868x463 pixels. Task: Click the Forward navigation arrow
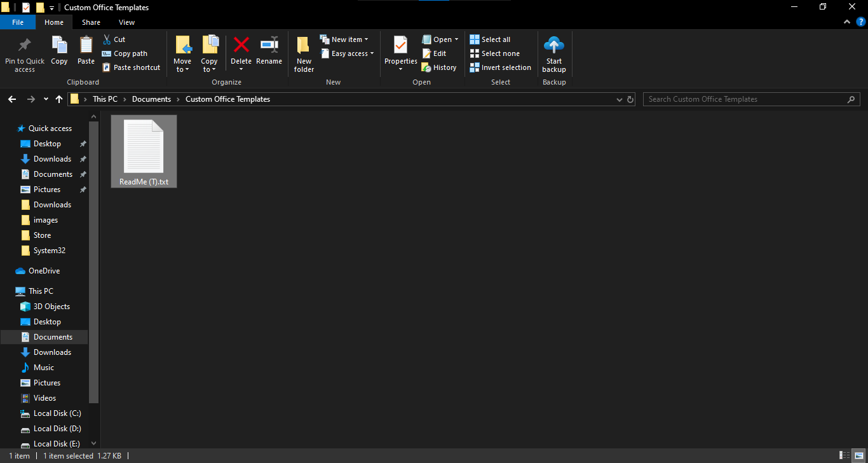[31, 99]
